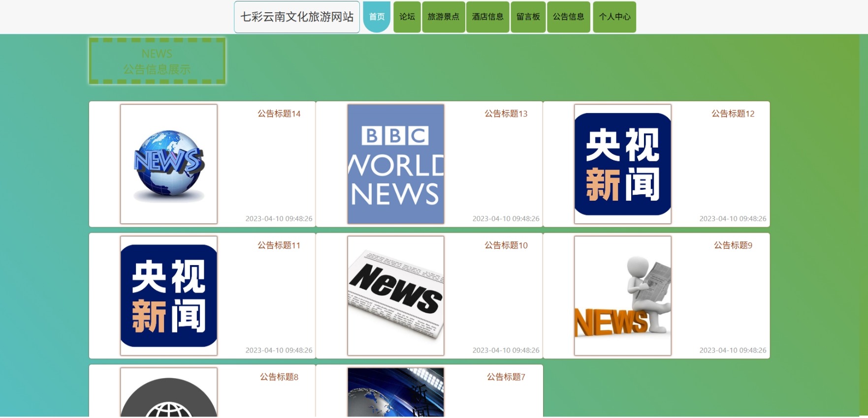Screen dimensions: 868x418
Task: Click the timestamp under 公告标题14
Action: click(x=279, y=219)
